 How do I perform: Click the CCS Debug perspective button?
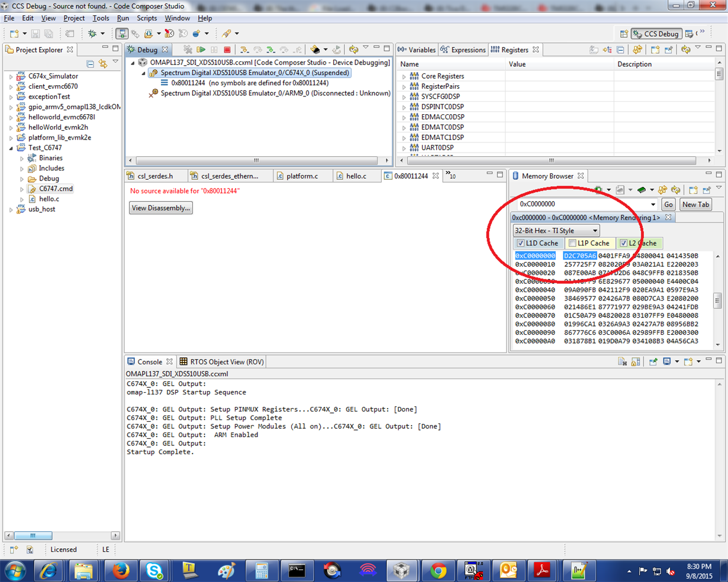pyautogui.click(x=656, y=34)
